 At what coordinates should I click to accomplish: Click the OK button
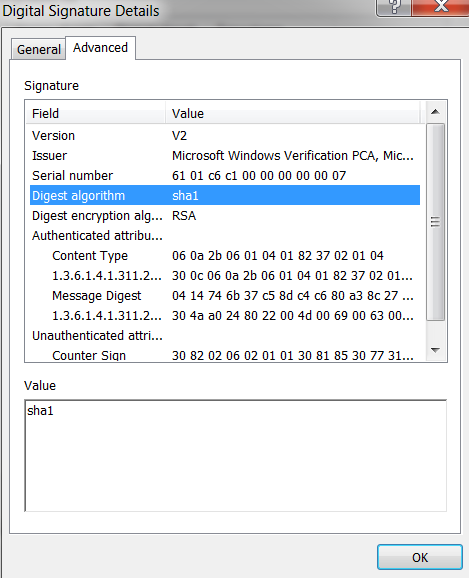[420, 557]
